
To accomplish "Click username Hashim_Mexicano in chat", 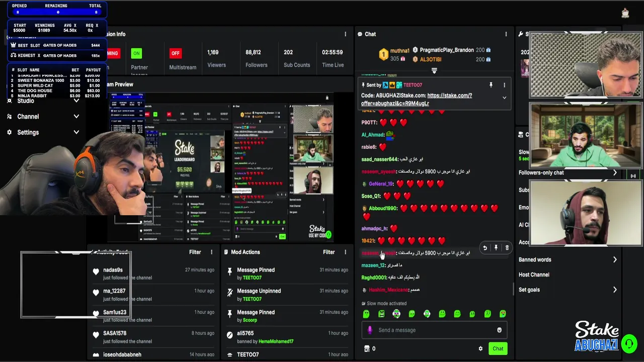I will coord(388,290).
